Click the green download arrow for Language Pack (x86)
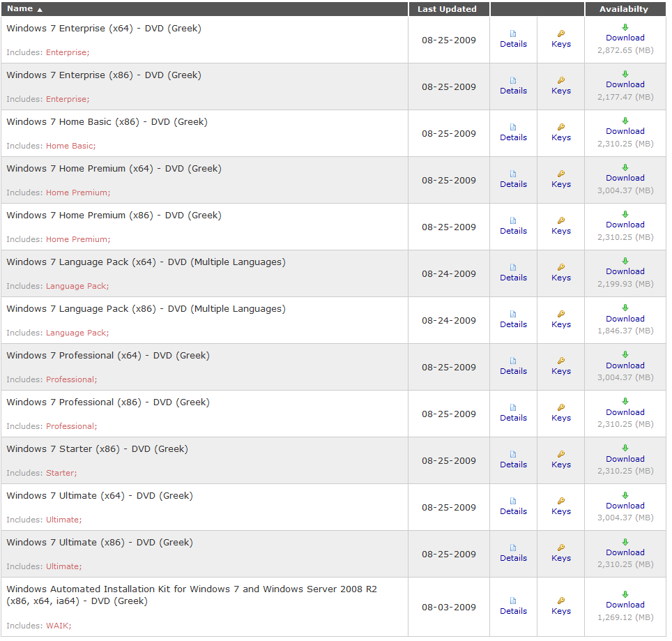This screenshot has height=641, width=672. (625, 308)
